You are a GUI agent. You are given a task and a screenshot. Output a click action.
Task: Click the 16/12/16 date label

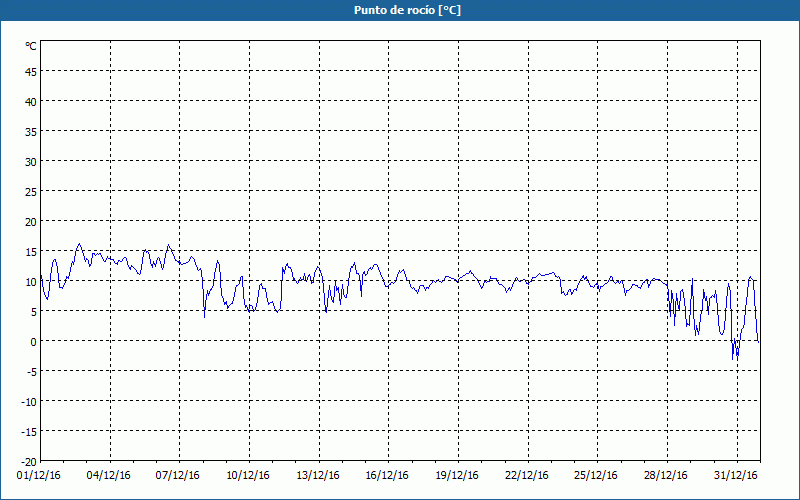387,476
